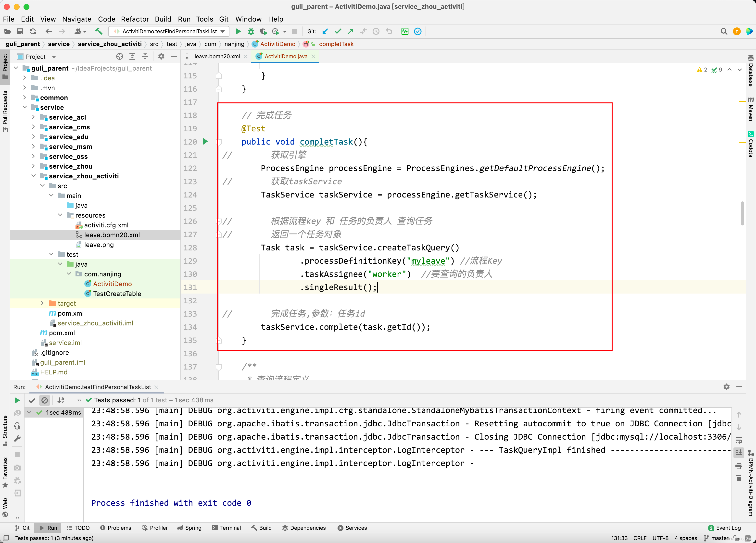Toggle show ignored tests button

coord(44,400)
